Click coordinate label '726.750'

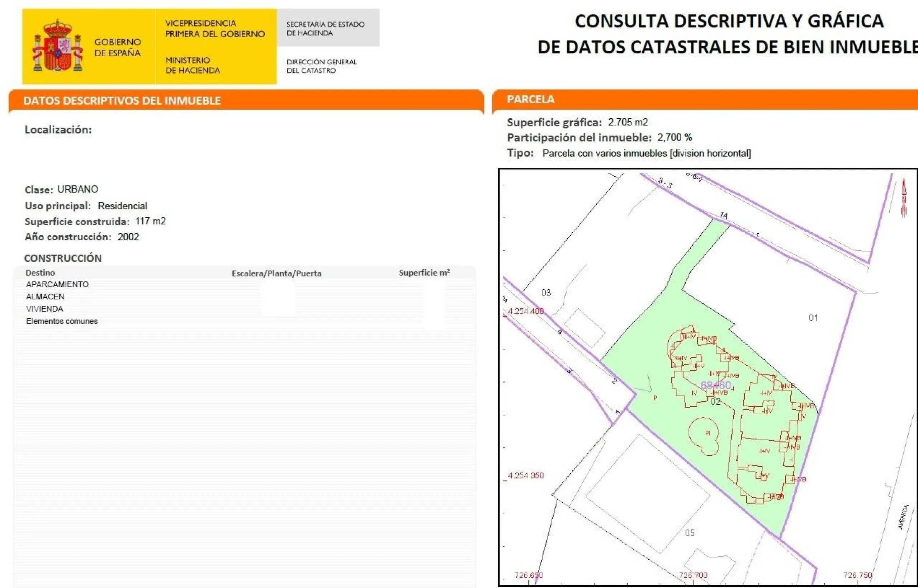[x=858, y=575]
